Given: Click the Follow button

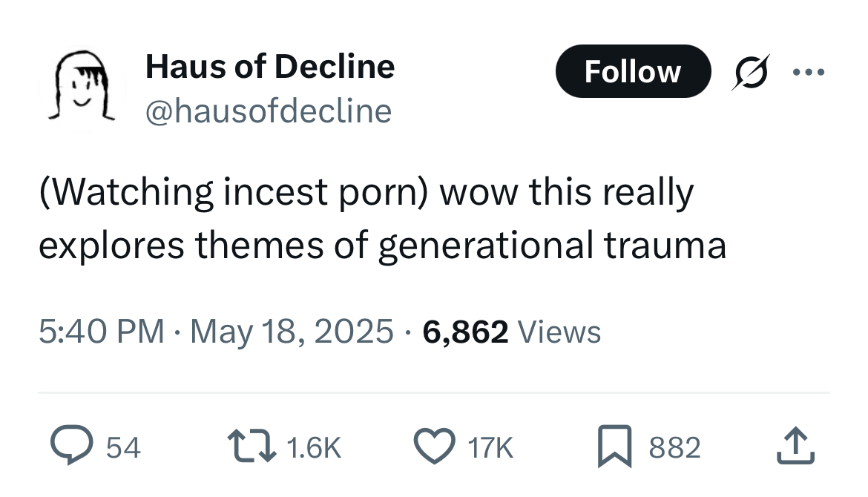Looking at the screenshot, I should click(633, 71).
